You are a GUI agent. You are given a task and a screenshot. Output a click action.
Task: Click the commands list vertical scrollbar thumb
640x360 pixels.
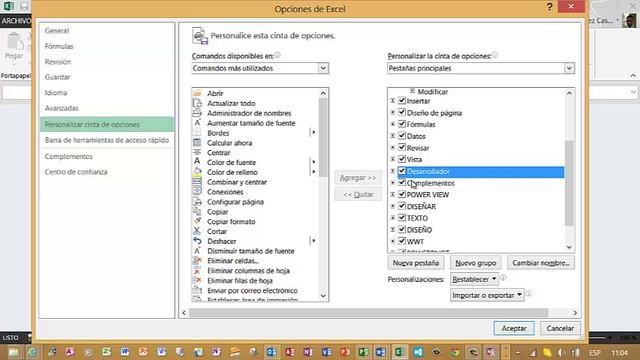pos(323,137)
